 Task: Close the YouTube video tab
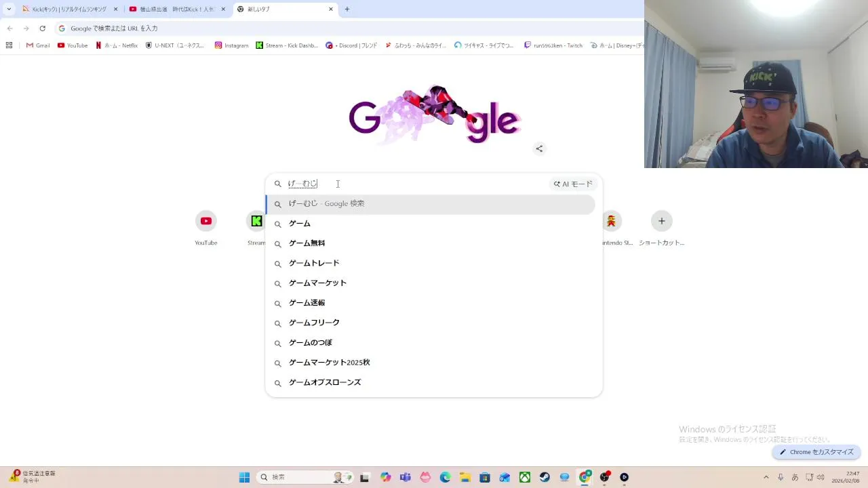tap(223, 9)
